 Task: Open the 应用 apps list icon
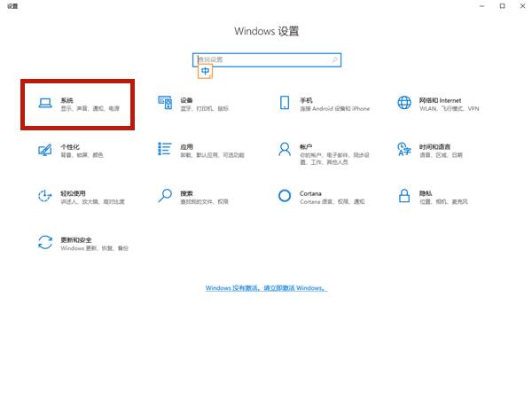tap(165, 149)
